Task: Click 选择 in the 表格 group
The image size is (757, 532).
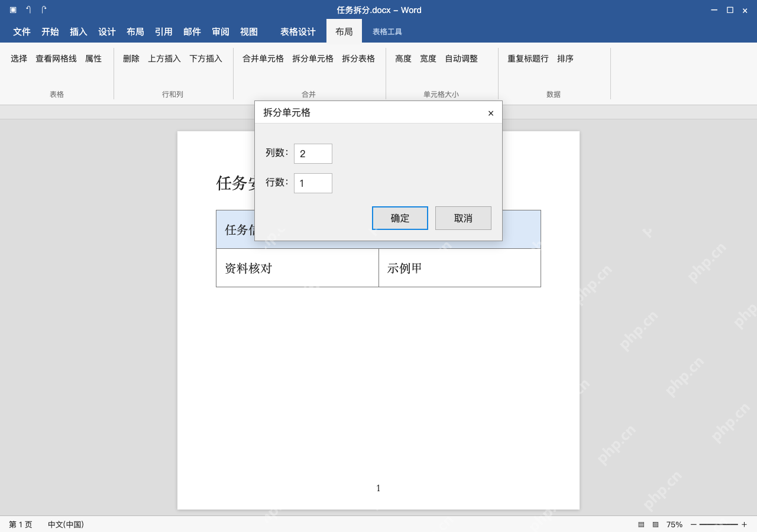Action: pos(19,59)
